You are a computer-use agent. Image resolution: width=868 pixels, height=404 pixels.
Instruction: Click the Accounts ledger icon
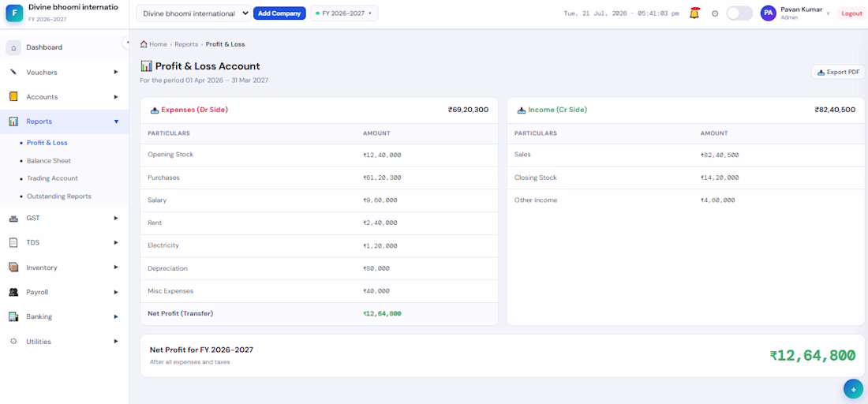14,97
